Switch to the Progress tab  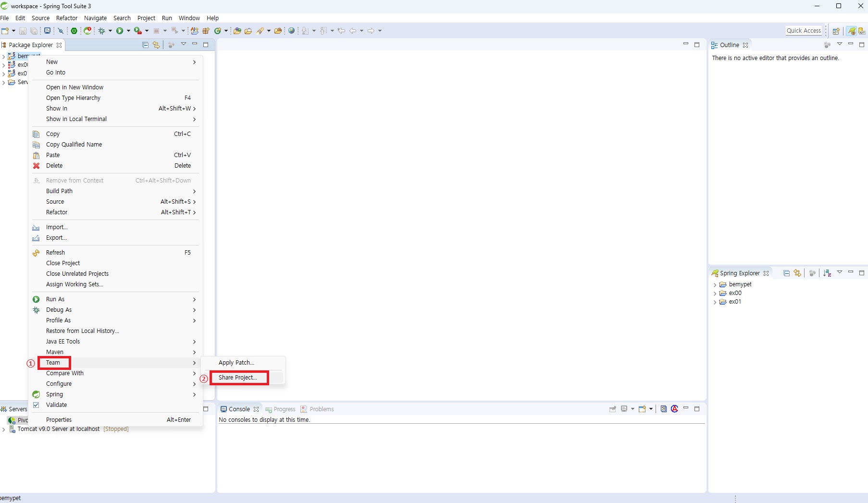[280, 409]
